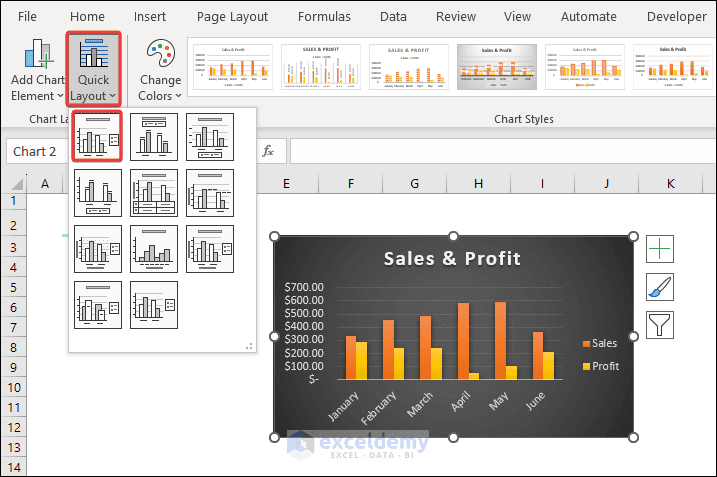
Task: Click the $700.00 axis label
Action: (x=304, y=287)
